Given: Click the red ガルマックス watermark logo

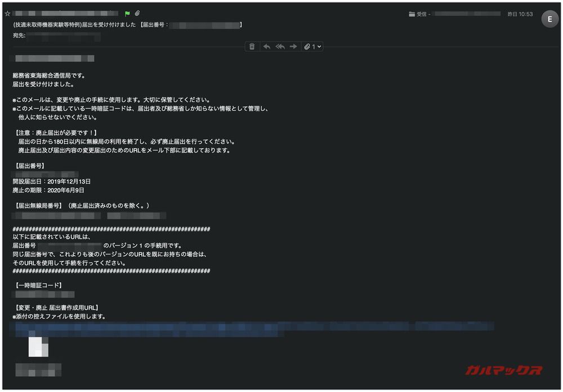Looking at the screenshot, I should [504, 370].
